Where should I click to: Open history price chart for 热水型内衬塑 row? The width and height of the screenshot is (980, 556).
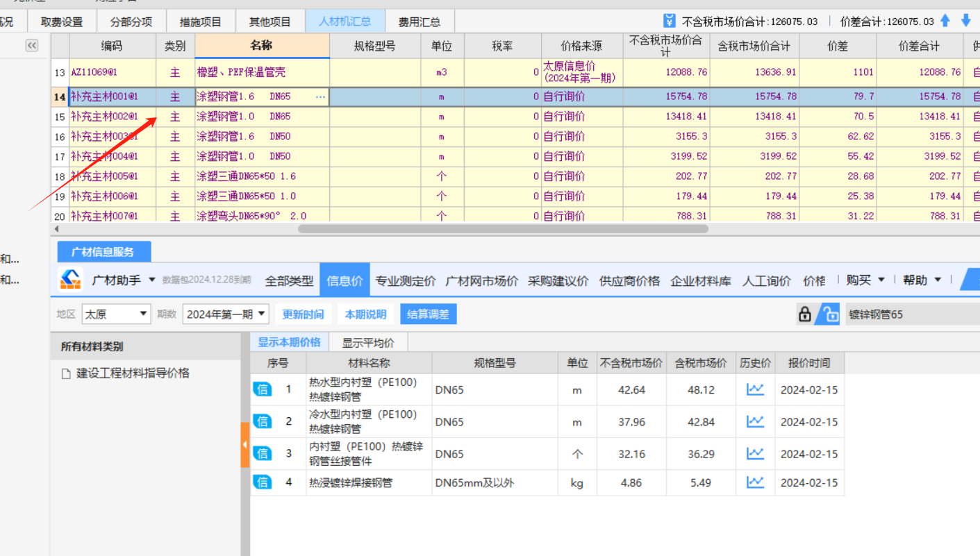(x=755, y=389)
